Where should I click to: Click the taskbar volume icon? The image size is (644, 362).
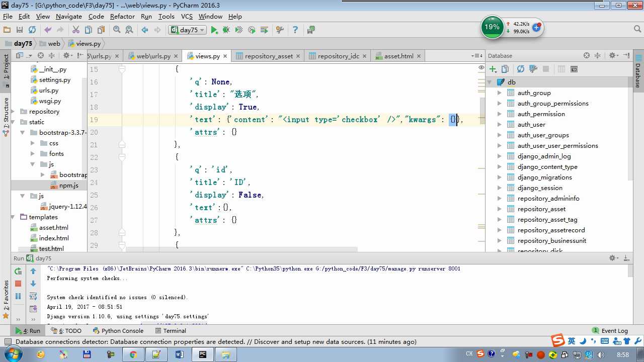pos(602,354)
